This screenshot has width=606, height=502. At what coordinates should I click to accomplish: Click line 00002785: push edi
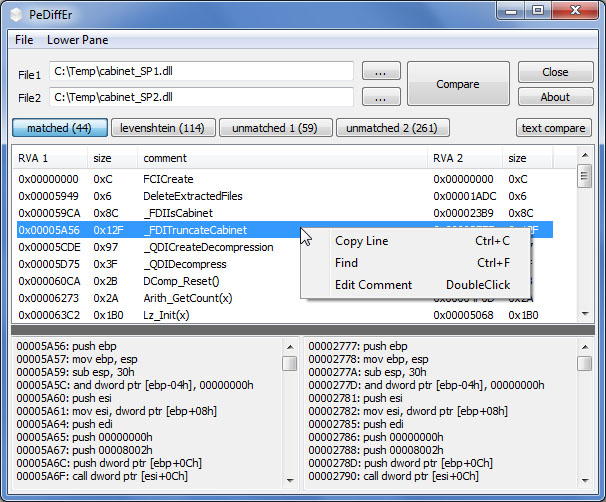point(356,424)
